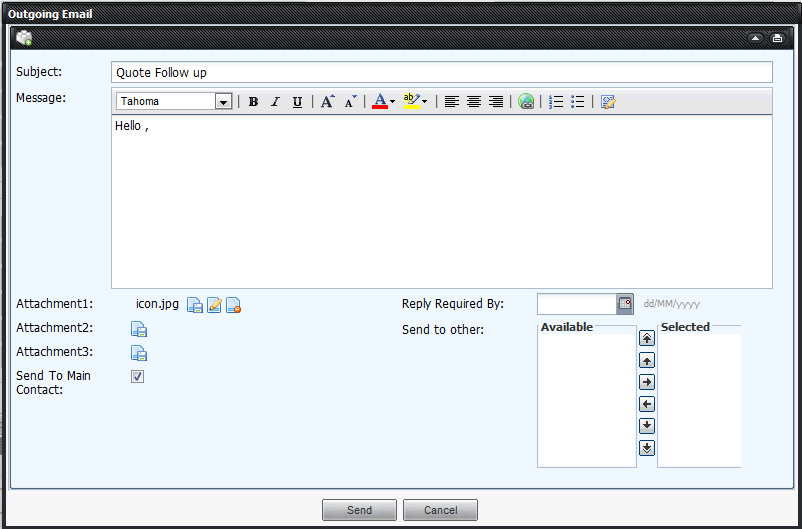Image resolution: width=802 pixels, height=529 pixels.
Task: Uncheck Send To Main Contact checkbox
Action: (138, 377)
